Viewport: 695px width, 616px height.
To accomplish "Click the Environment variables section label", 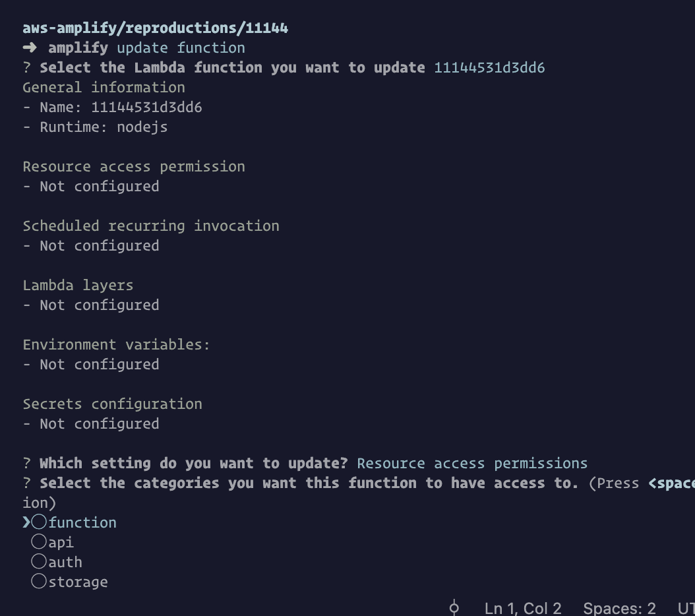I will click(x=116, y=344).
